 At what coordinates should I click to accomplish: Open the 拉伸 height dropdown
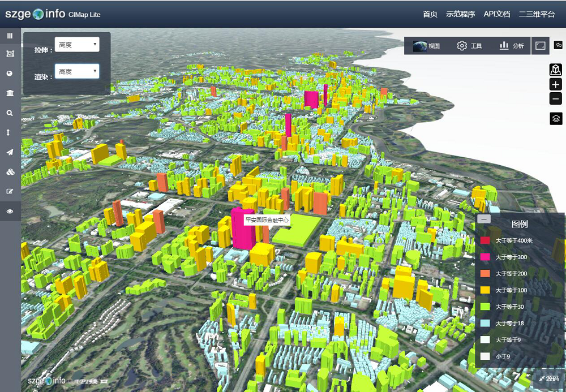(x=77, y=45)
